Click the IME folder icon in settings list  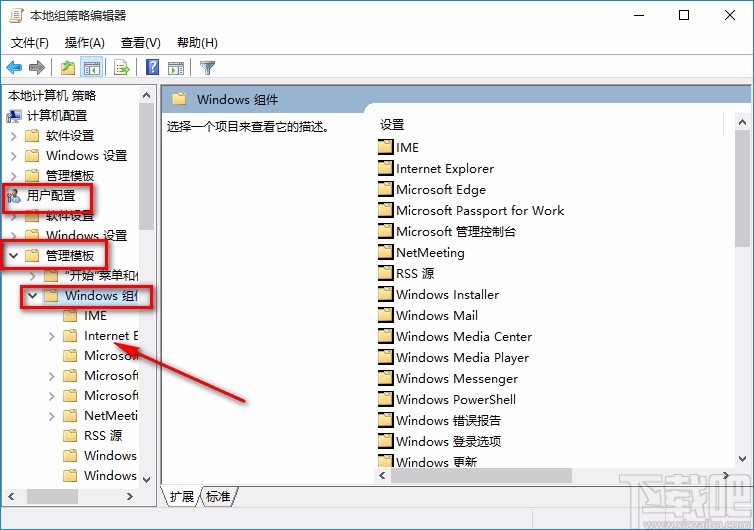pos(385,147)
